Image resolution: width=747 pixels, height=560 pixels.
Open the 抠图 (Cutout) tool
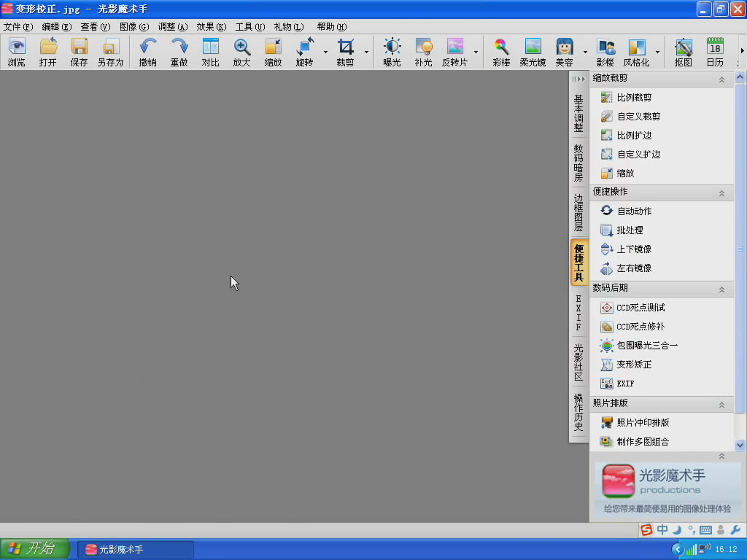click(x=683, y=52)
